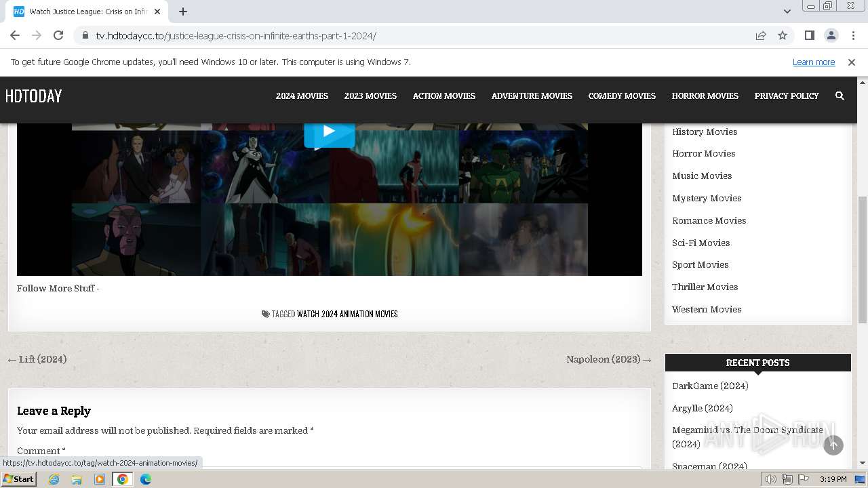Open the Chrome three-dot menu
Screen dimensions: 868x488
853,35
